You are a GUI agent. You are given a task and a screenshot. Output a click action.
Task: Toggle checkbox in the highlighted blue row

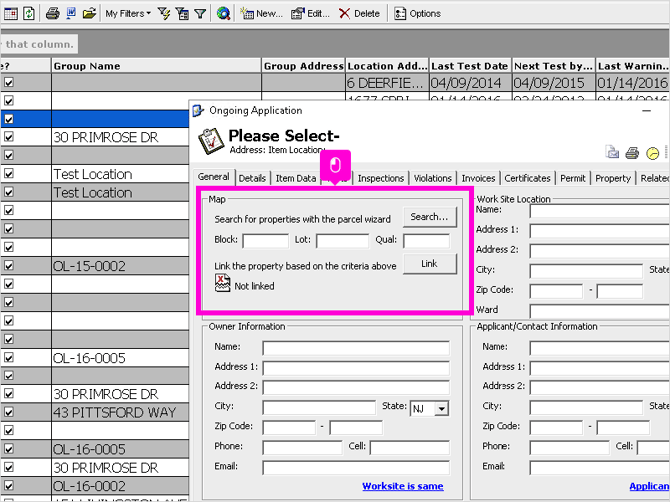(x=9, y=119)
